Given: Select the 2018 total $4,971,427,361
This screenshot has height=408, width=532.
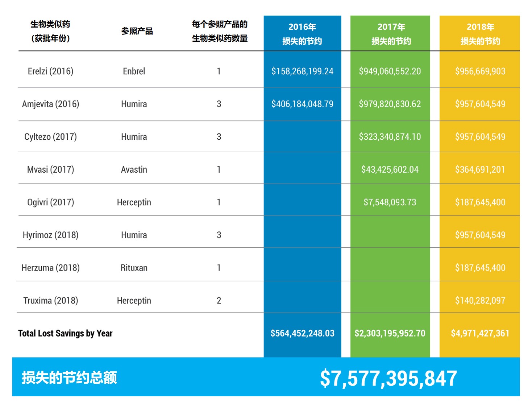Looking at the screenshot, I should tap(480, 333).
